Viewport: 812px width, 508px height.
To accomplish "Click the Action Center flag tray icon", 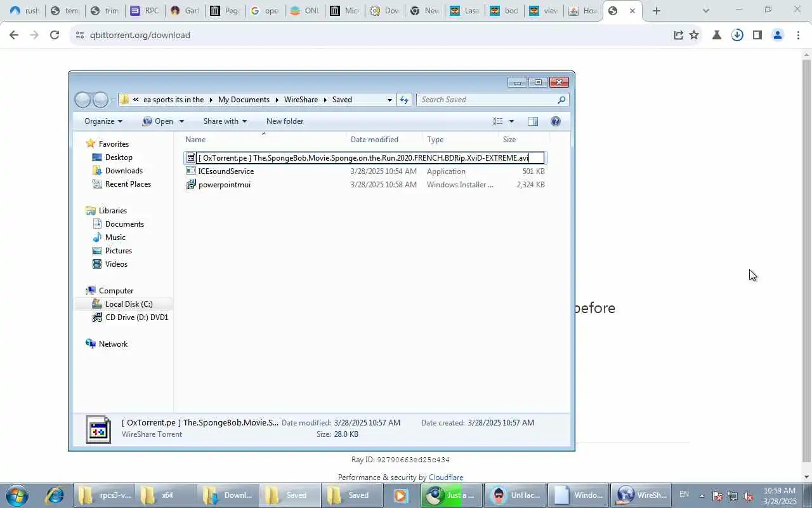I will point(717,496).
